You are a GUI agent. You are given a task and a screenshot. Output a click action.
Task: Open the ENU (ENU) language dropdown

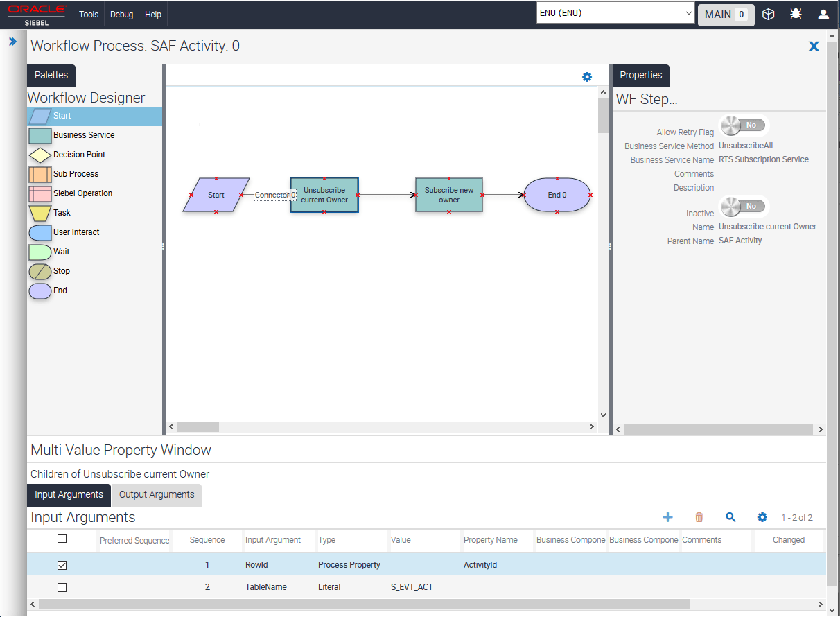click(x=614, y=12)
